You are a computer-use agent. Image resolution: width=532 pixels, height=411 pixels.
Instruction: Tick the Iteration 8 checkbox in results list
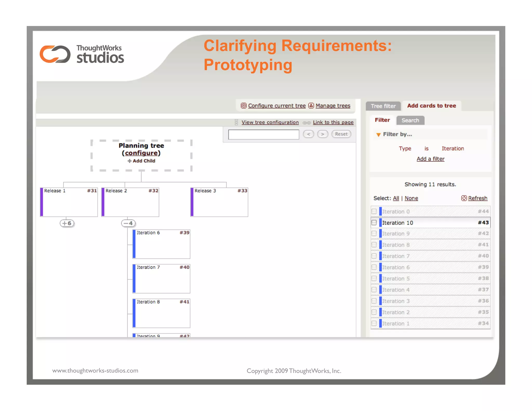click(374, 245)
